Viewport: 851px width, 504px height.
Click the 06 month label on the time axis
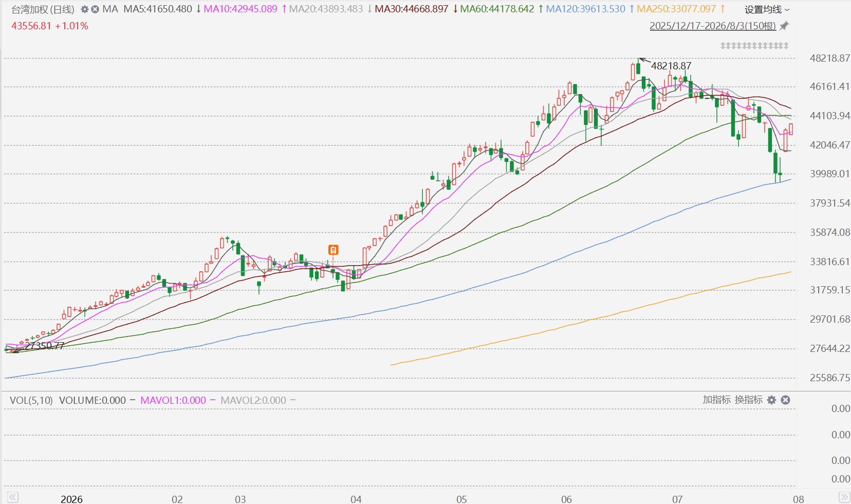[566, 499]
